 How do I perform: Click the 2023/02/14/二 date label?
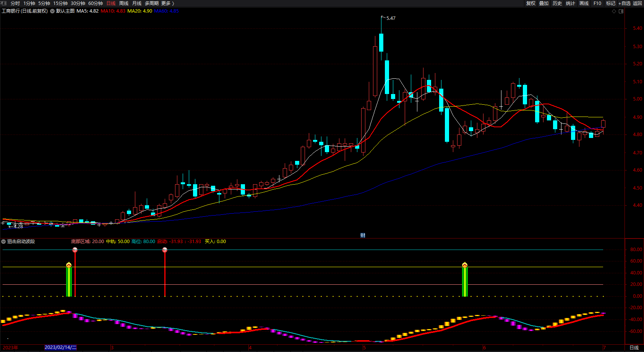click(x=60, y=347)
